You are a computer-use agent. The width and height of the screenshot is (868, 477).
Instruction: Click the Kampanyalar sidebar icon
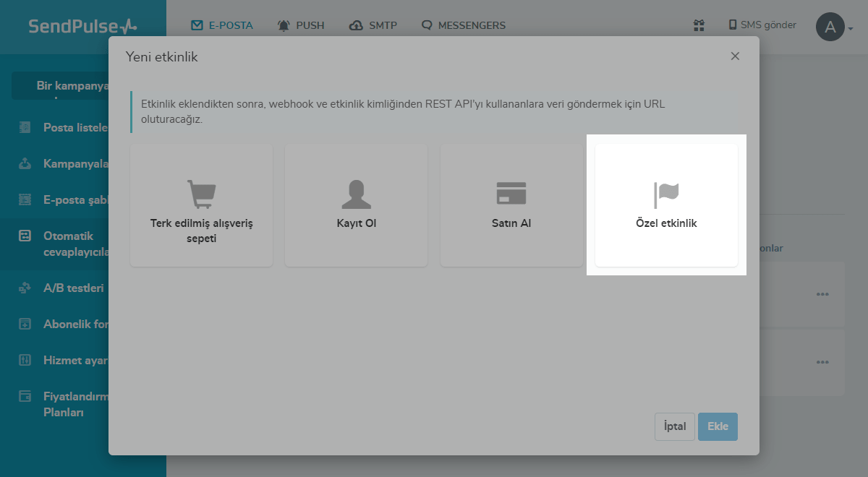[25, 163]
